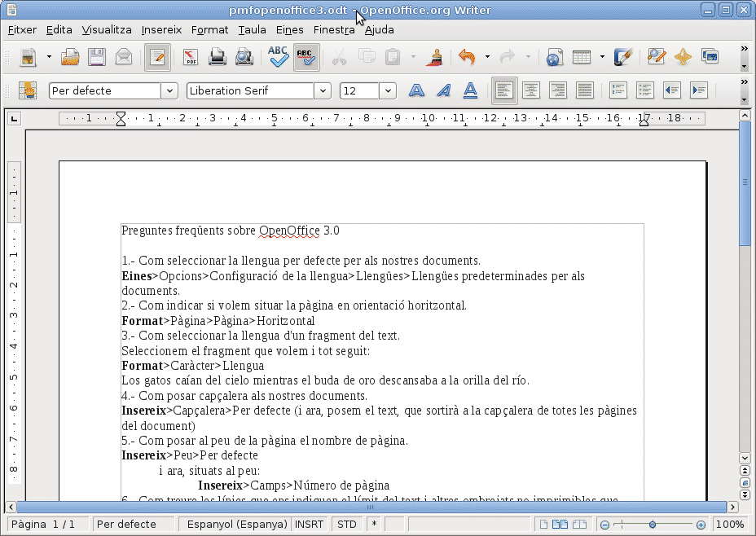Screen dimensions: 756x536
Task: Click the Paste clipboard icon
Action: click(393, 57)
